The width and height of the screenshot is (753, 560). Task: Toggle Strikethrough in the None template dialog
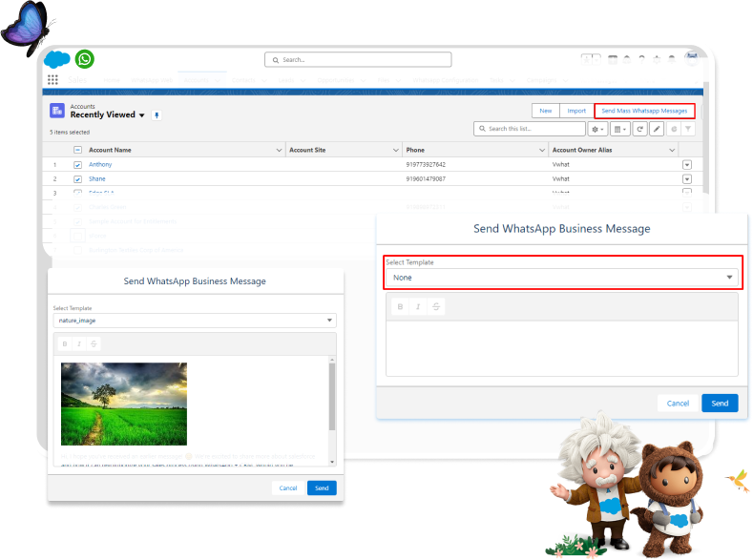[x=436, y=306]
